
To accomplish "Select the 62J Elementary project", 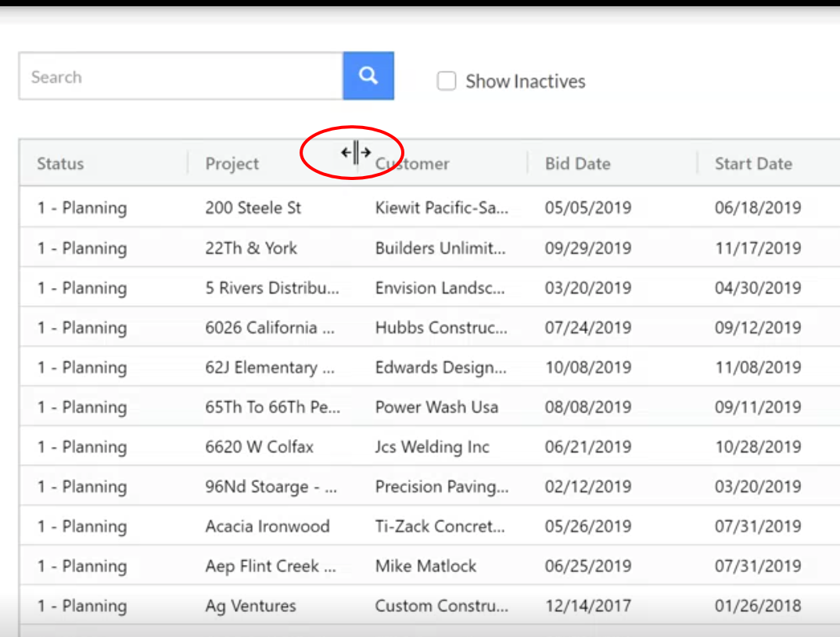I will pyautogui.click(x=270, y=367).
